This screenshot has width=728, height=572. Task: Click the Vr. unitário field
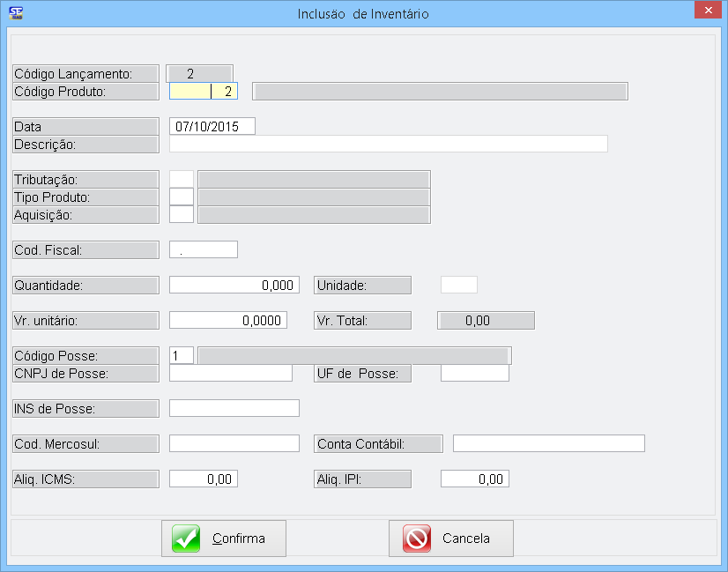point(227,320)
